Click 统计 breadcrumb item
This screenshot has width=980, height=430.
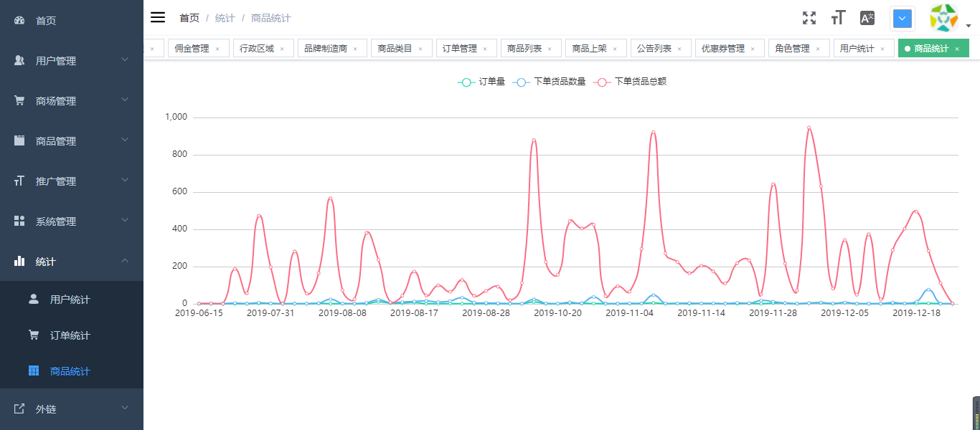coord(225,18)
